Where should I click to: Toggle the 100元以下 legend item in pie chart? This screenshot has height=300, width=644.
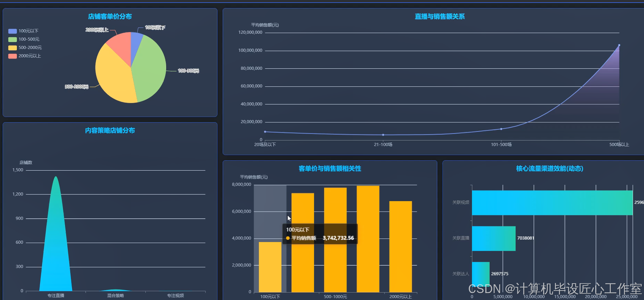pyautogui.click(x=23, y=31)
